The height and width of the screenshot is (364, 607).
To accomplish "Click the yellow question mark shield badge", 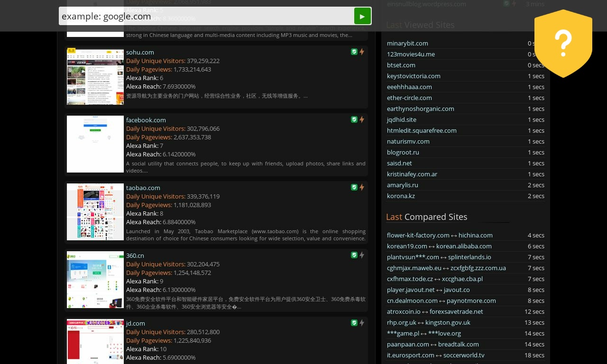I will pos(563,43).
